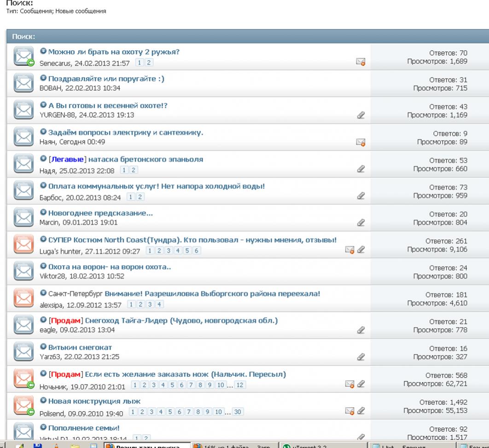This screenshot has width=489, height=448.
Task: Click the subscription envelope icon in "Задаём вопросы электрику" row
Action: click(361, 142)
